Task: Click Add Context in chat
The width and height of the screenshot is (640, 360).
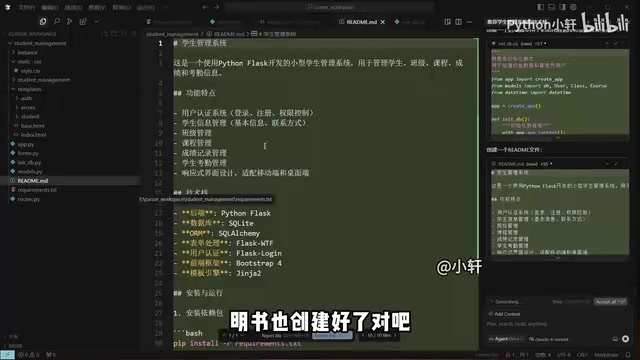Action: coord(504,314)
